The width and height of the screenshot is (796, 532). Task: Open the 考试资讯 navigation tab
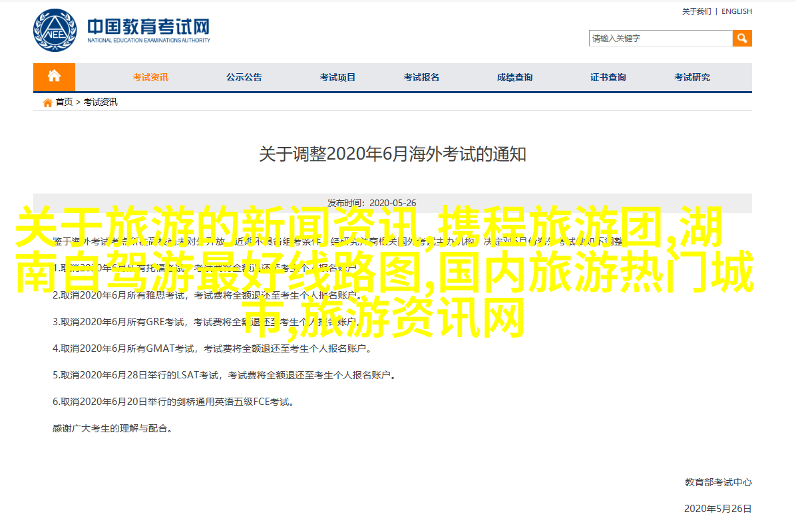[150, 77]
